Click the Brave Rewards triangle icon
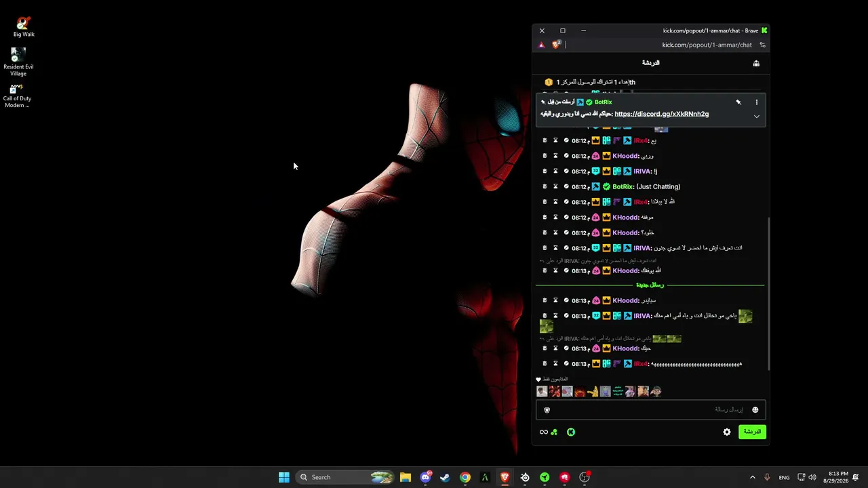 (x=541, y=45)
